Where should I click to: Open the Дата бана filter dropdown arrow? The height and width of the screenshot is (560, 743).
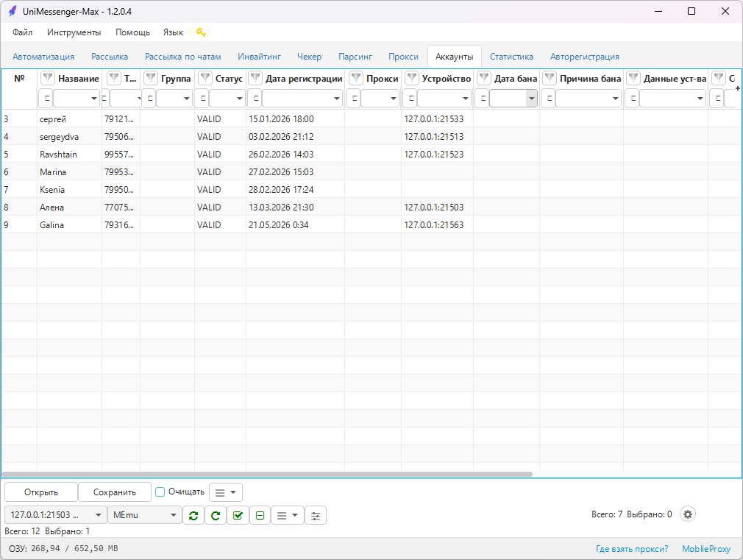(532, 99)
